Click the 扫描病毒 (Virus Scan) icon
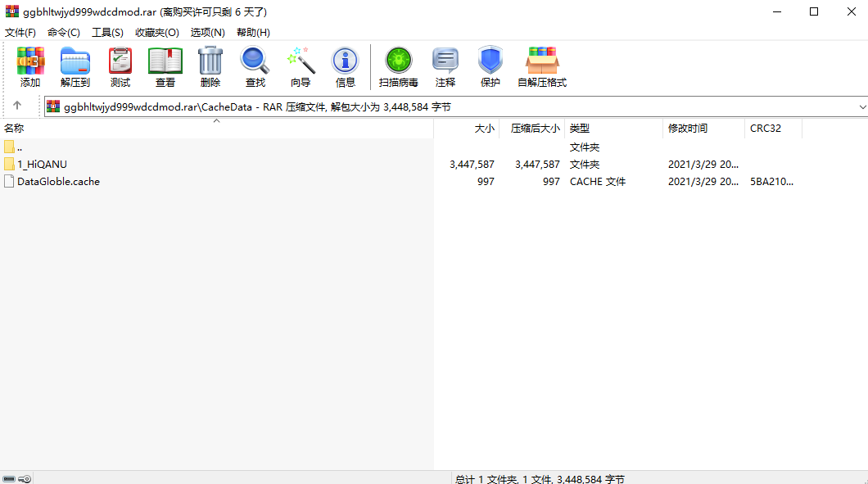 (399, 61)
